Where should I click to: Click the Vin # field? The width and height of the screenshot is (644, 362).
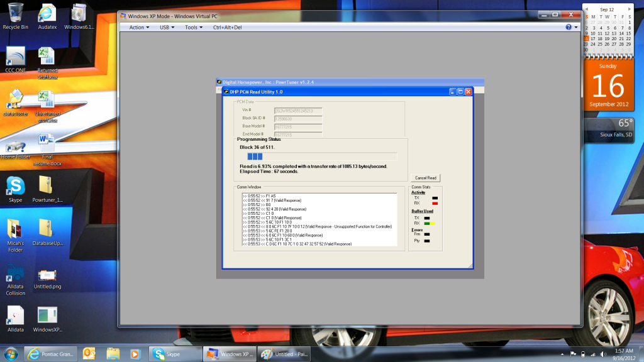coord(298,111)
